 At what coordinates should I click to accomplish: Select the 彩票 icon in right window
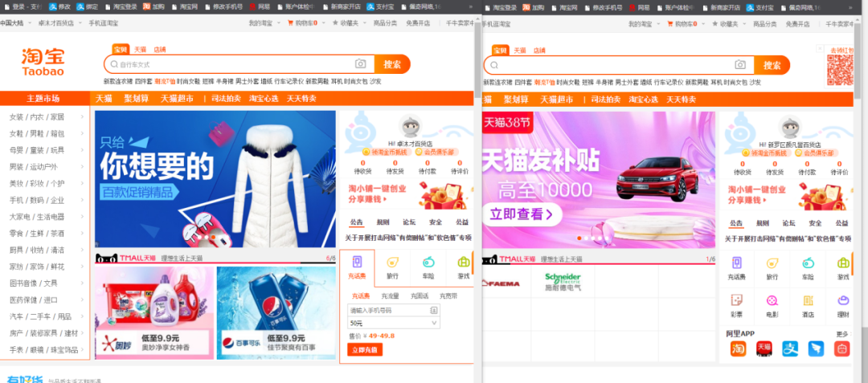coord(737,300)
